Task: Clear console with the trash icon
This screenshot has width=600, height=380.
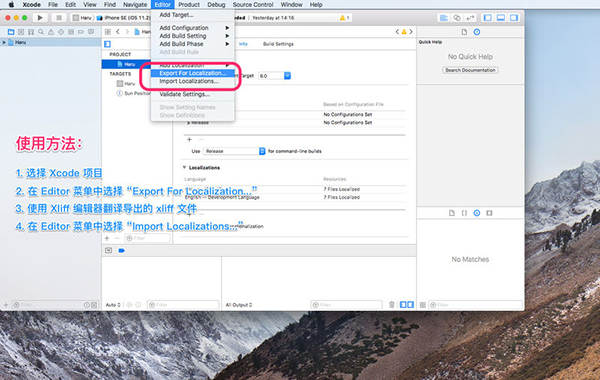Action: coord(391,305)
